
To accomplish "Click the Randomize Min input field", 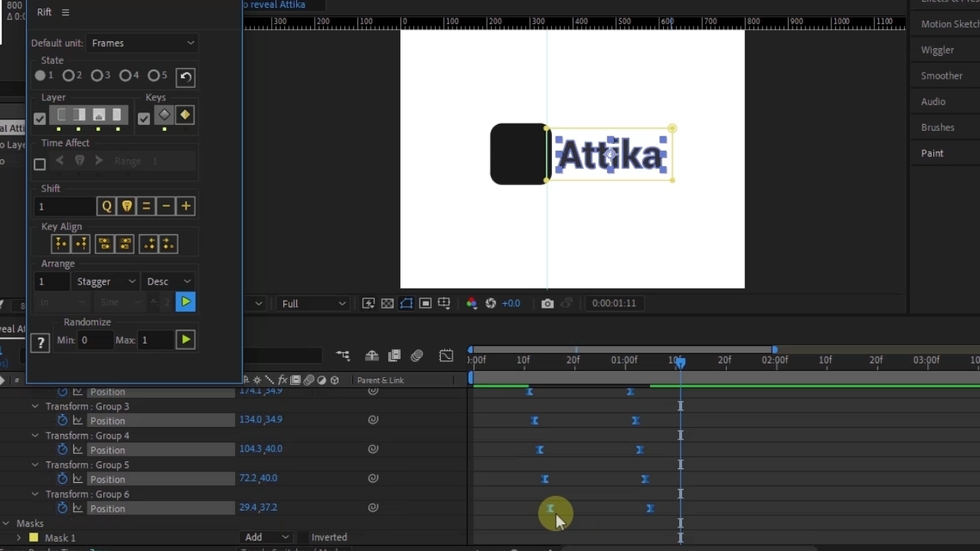I will click(x=95, y=340).
